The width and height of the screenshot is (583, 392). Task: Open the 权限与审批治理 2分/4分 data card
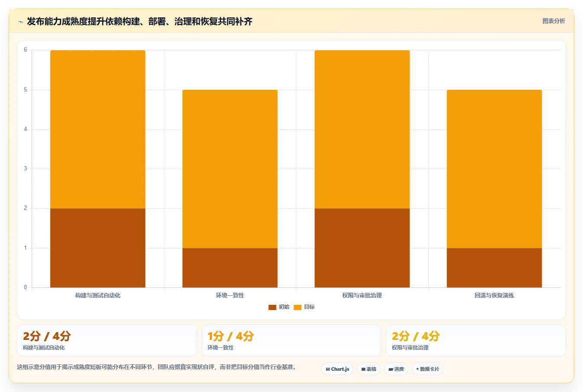click(x=476, y=340)
